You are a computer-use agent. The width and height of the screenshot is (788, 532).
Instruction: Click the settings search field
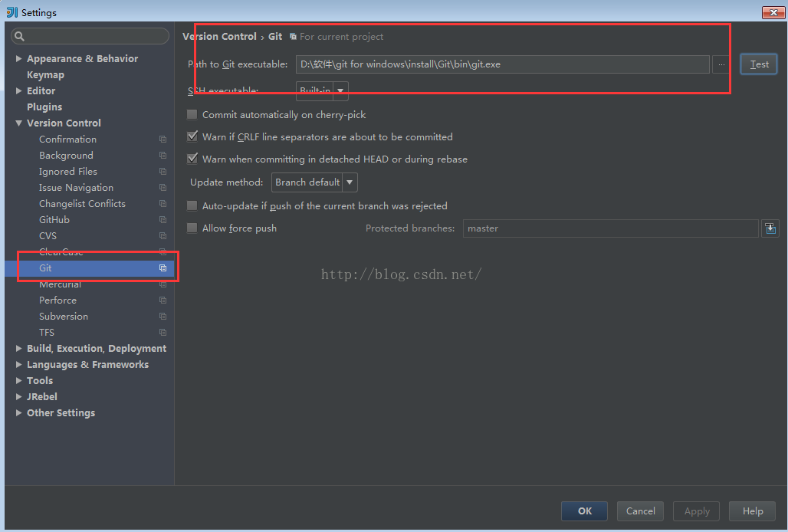click(90, 36)
